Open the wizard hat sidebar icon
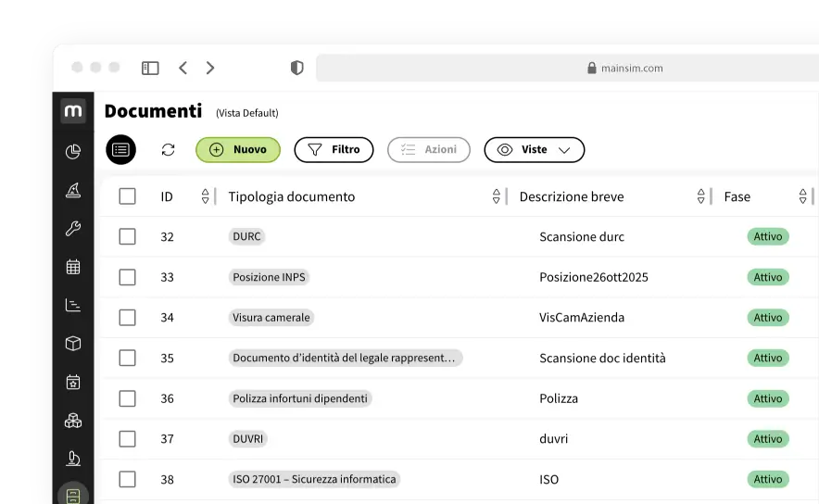 pyautogui.click(x=73, y=190)
